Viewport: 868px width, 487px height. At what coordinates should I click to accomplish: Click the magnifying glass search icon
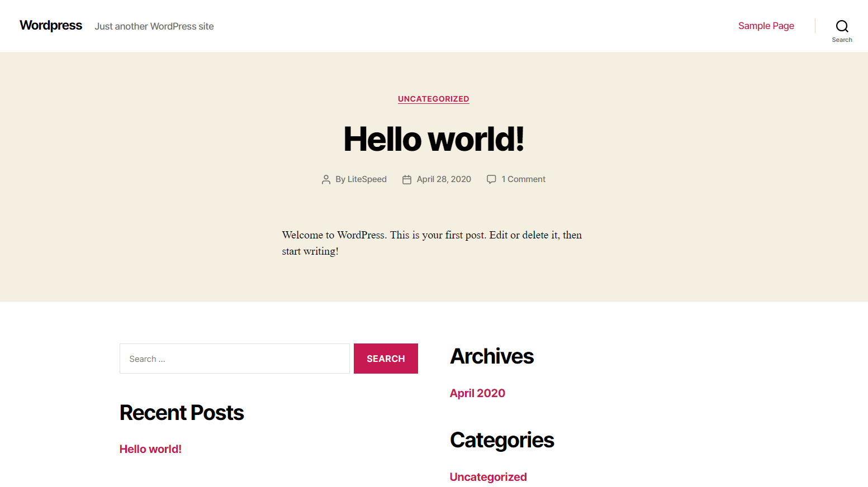tap(842, 26)
